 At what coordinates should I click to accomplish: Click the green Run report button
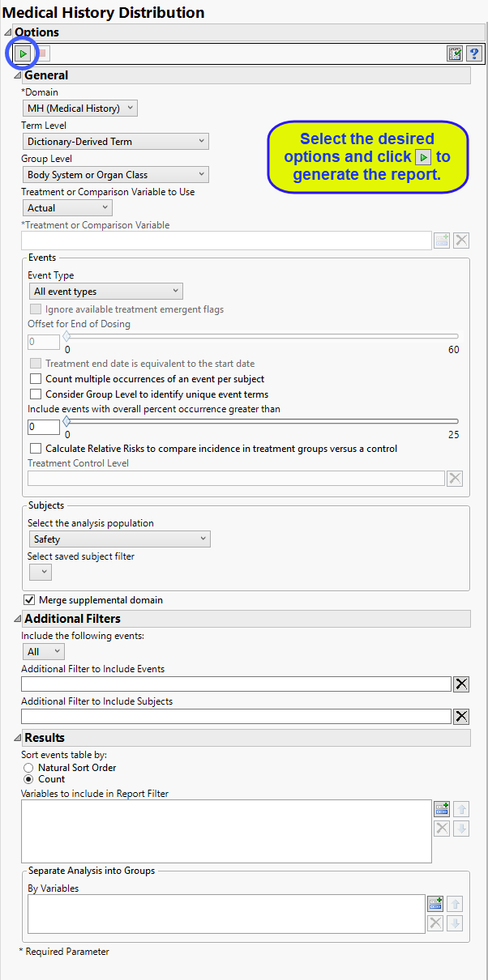pos(23,53)
